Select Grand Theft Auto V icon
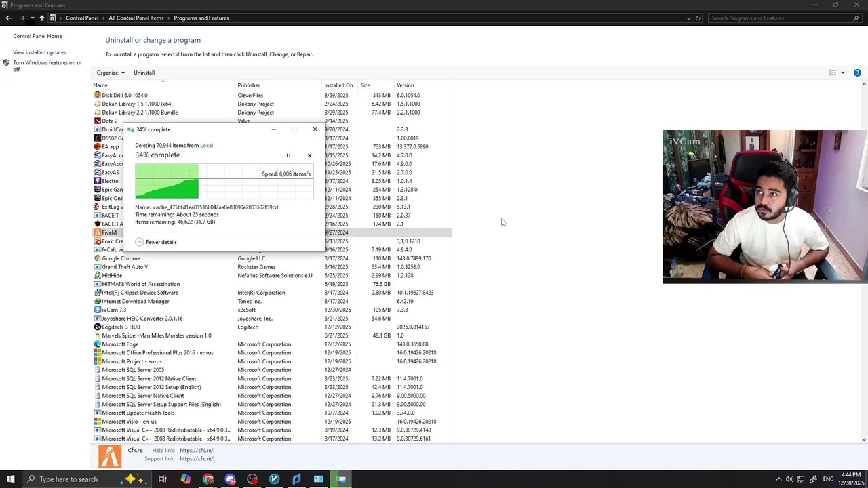 [97, 267]
